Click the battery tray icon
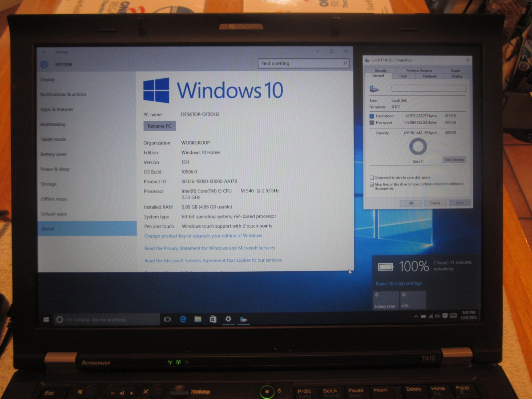 pyautogui.click(x=423, y=316)
